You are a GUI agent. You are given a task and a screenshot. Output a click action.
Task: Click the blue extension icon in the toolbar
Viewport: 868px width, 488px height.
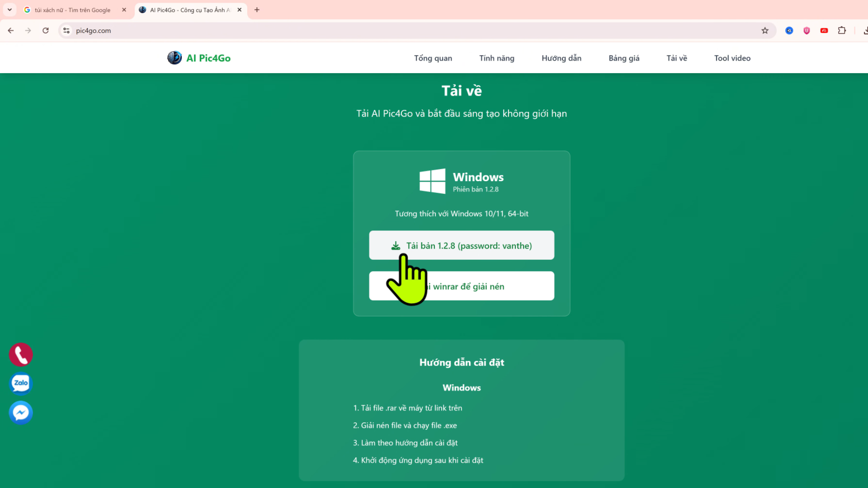click(789, 31)
